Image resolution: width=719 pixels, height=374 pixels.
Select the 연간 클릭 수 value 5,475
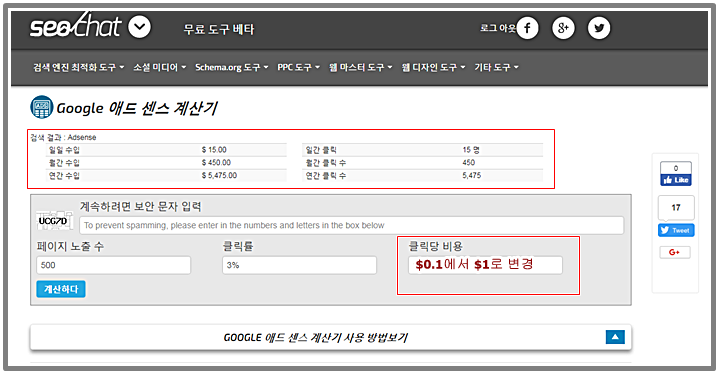(x=471, y=176)
